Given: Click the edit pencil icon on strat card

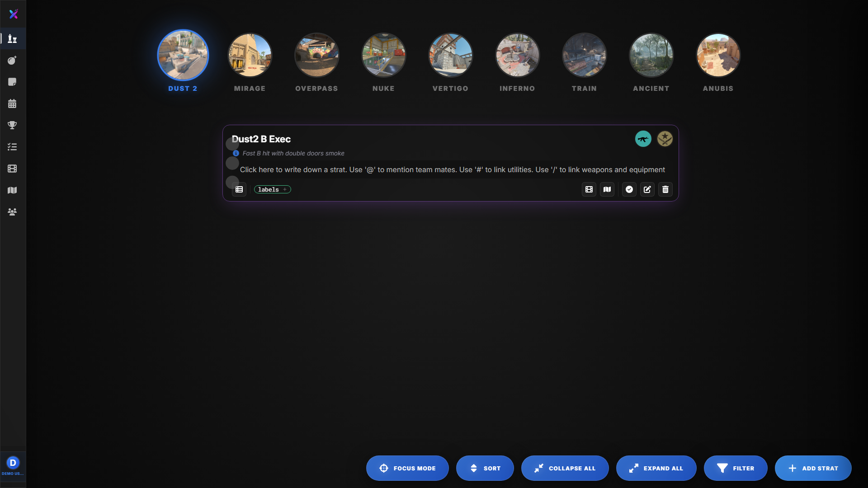Looking at the screenshot, I should tap(647, 189).
